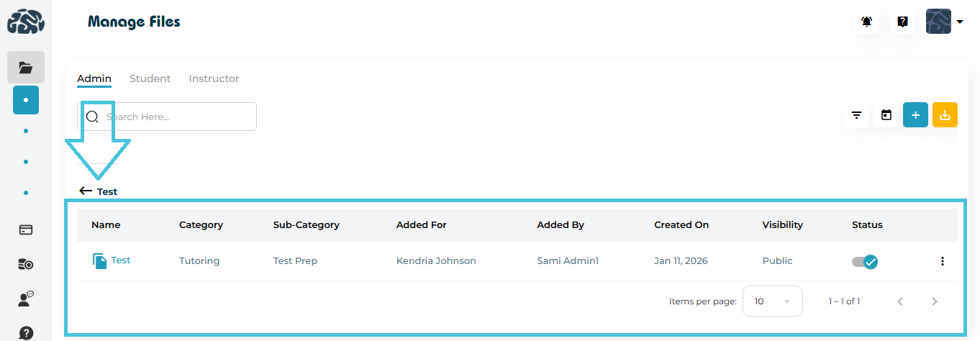980x341 pixels.
Task: Open the Items per page dropdown
Action: click(x=772, y=301)
